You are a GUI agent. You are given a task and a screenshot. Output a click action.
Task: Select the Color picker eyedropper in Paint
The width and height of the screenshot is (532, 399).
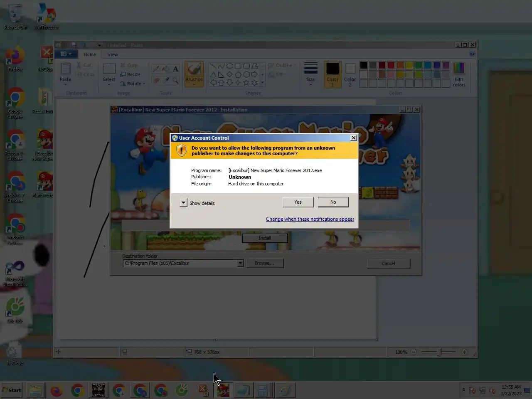click(x=166, y=80)
